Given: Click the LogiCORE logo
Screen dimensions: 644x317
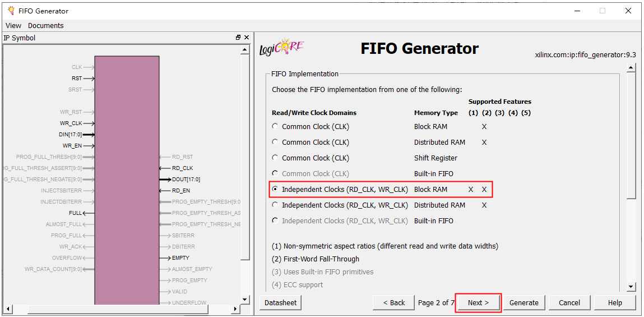Looking at the screenshot, I should coord(281,48).
